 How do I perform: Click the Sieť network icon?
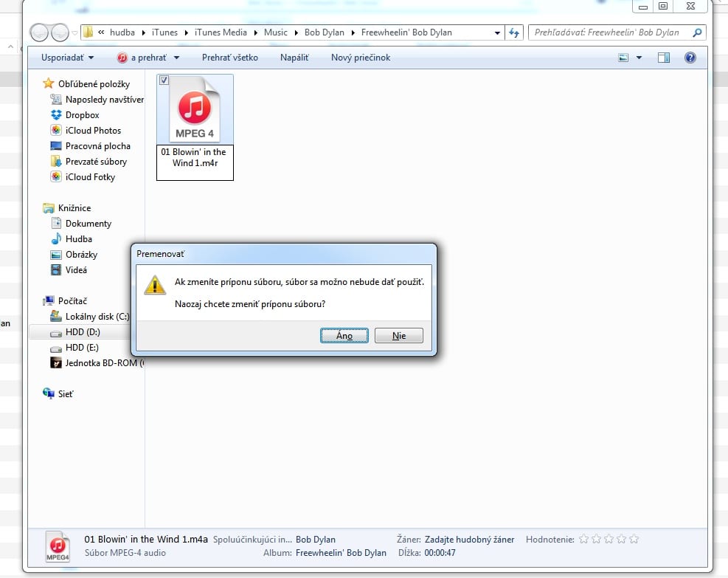(48, 393)
